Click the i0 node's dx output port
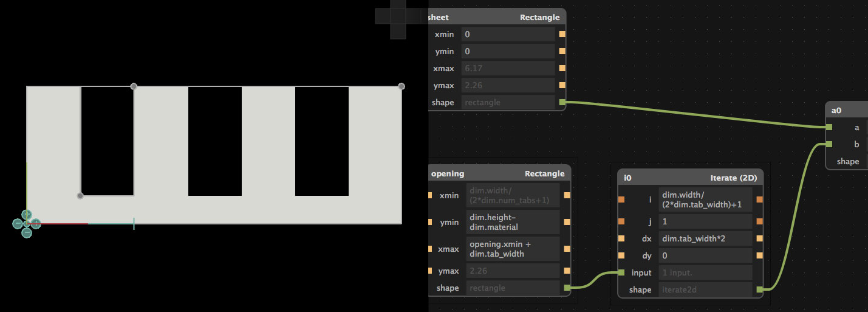 (760, 238)
